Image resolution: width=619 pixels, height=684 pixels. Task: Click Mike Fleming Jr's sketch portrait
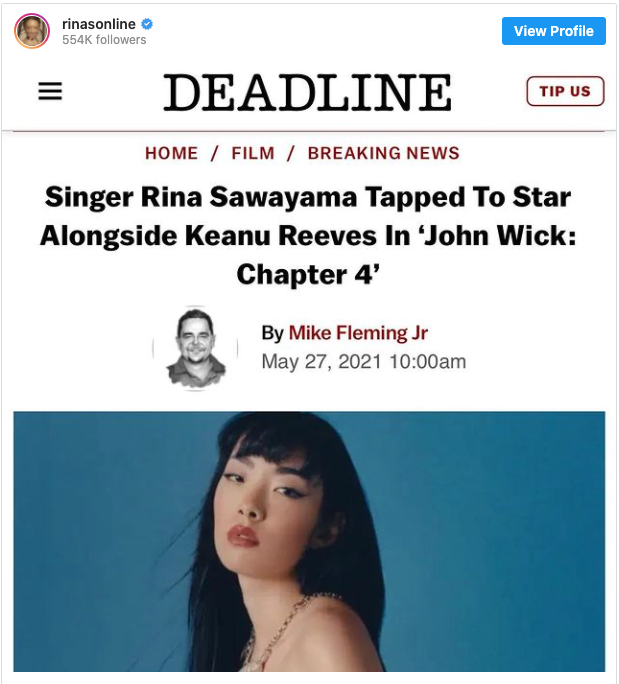click(x=196, y=348)
